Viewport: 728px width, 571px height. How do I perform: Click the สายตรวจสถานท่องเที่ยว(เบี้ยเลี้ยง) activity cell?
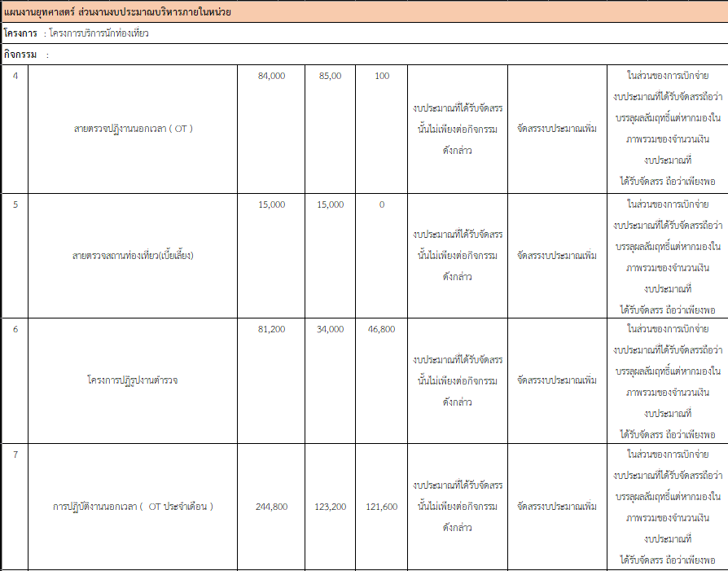[x=133, y=255]
